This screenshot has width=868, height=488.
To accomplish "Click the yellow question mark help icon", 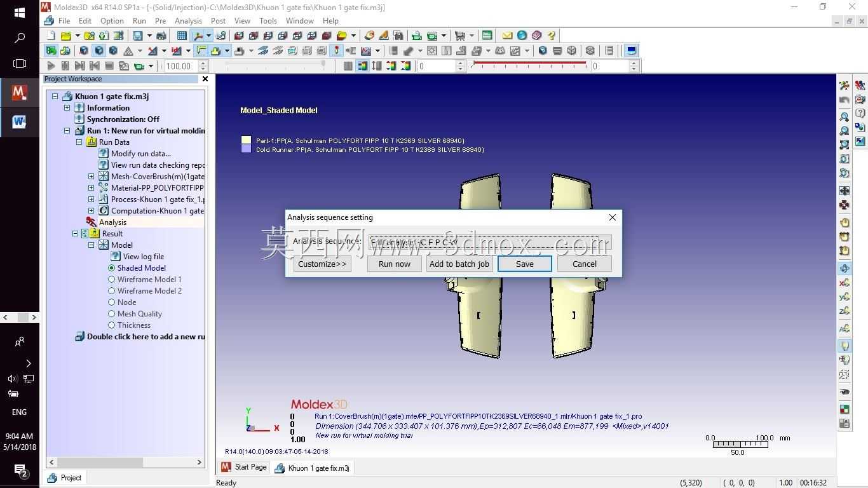I will 551,36.
